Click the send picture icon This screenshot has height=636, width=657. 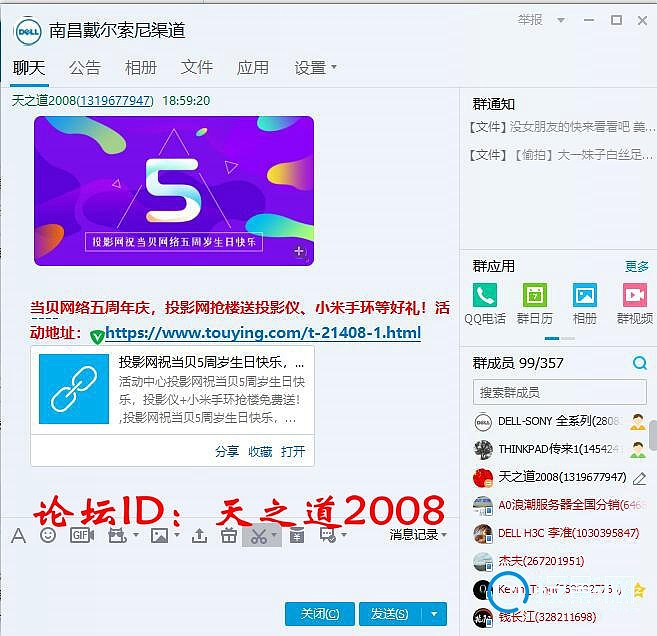pos(159,535)
